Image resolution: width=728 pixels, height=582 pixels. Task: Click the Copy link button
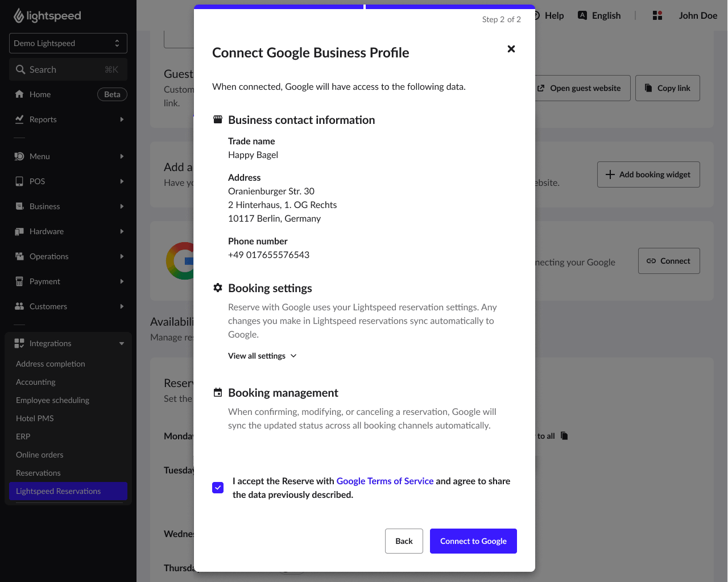coord(668,88)
